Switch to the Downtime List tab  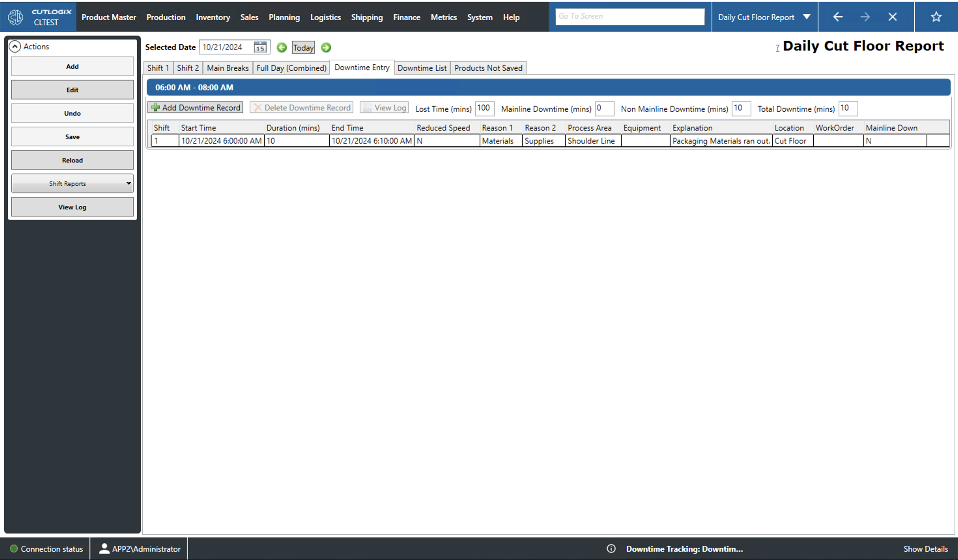[422, 68]
